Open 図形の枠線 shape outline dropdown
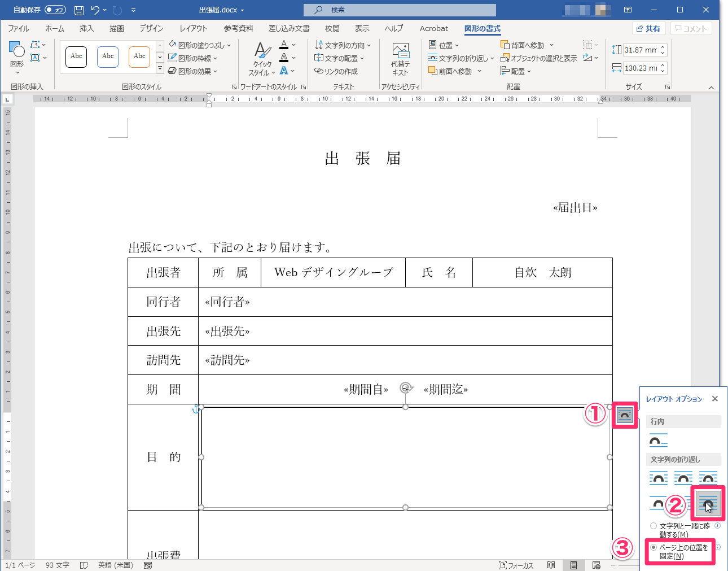728x571 pixels. (x=192, y=58)
